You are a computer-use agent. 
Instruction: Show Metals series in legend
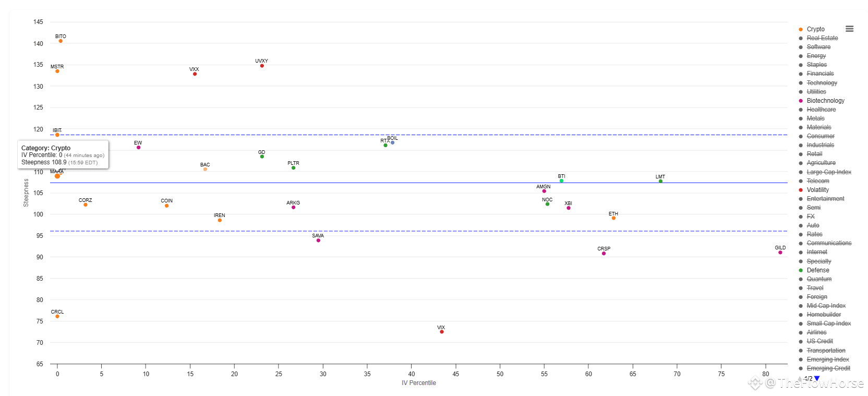pos(816,118)
